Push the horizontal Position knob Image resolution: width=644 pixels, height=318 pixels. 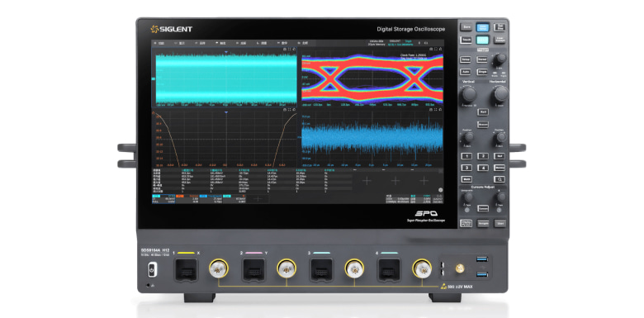pos(500,137)
